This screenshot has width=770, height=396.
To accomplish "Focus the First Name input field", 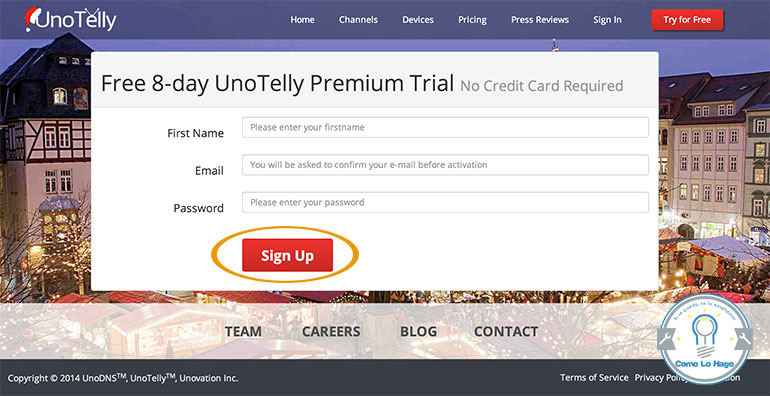I will pyautogui.click(x=445, y=127).
